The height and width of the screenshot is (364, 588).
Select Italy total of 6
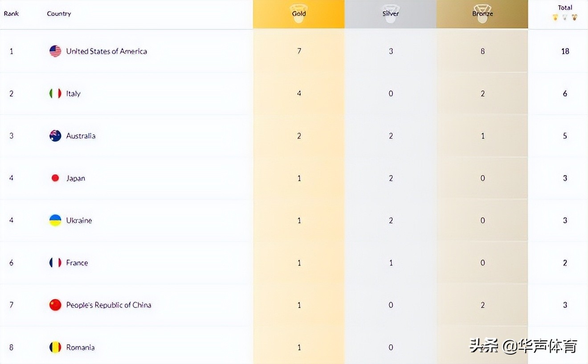pyautogui.click(x=565, y=93)
